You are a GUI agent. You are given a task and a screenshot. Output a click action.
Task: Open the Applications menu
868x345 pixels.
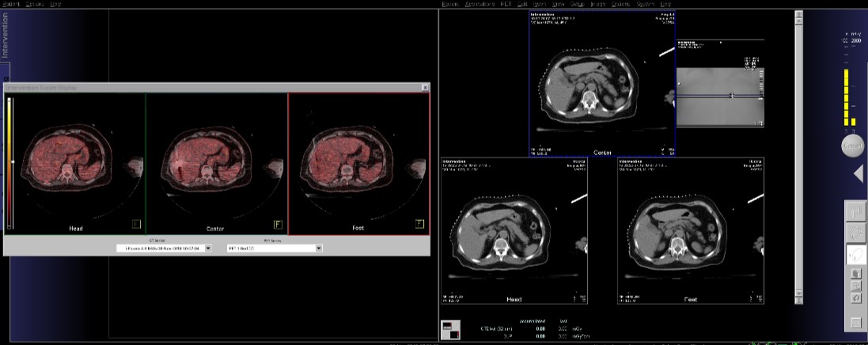(x=480, y=4)
